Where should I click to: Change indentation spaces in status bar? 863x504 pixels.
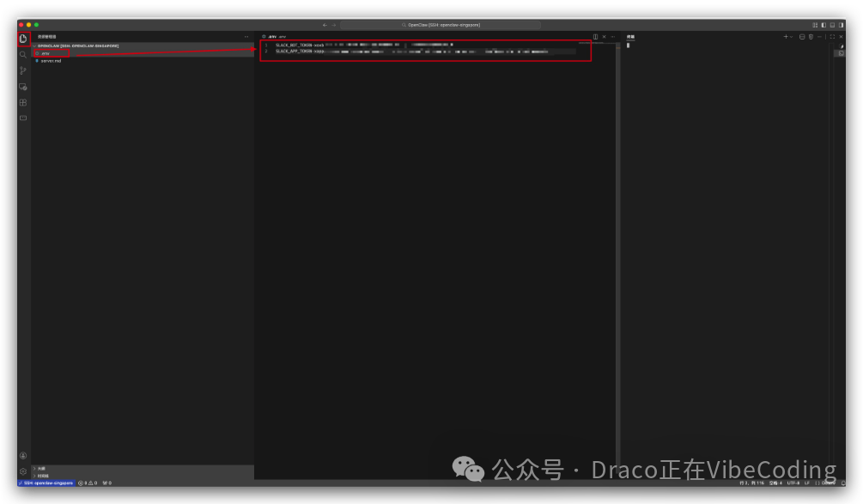(775, 483)
